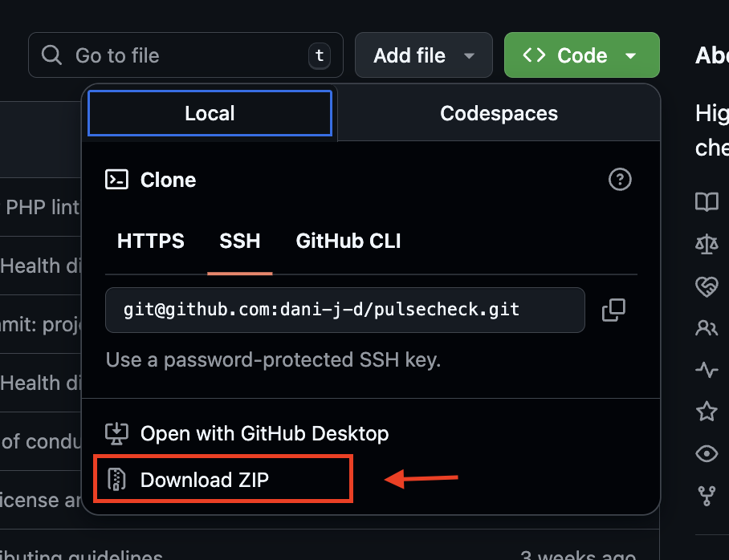The height and width of the screenshot is (560, 729).
Task: Open the forks icon in sidebar
Action: [x=707, y=496]
